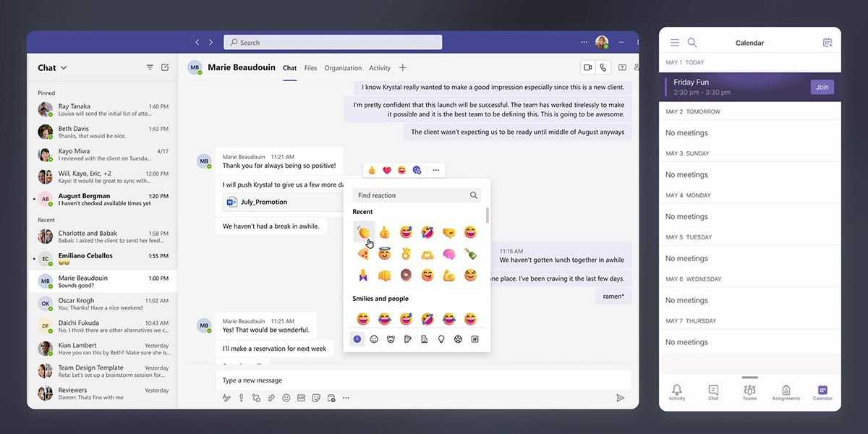This screenshot has height=434, width=868.
Task: Open the Teams icon in mobile nav
Action: tap(749, 392)
